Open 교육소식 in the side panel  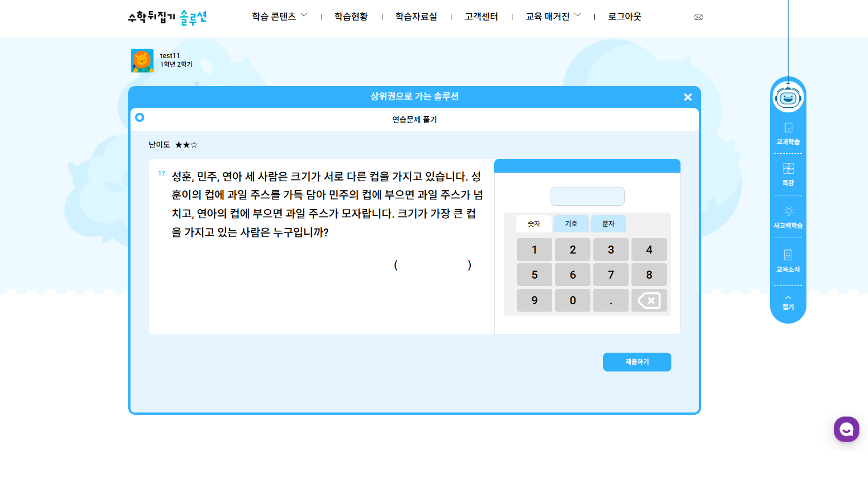(x=788, y=261)
